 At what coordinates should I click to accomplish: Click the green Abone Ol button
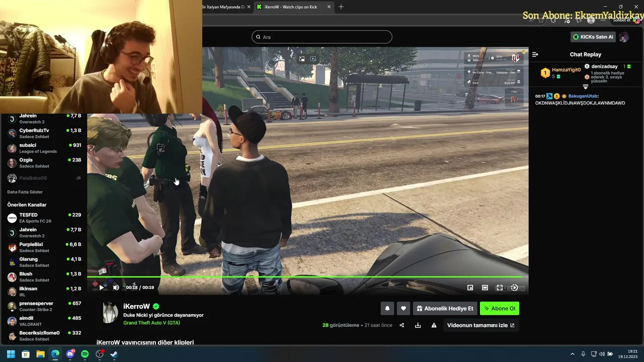[x=499, y=308]
